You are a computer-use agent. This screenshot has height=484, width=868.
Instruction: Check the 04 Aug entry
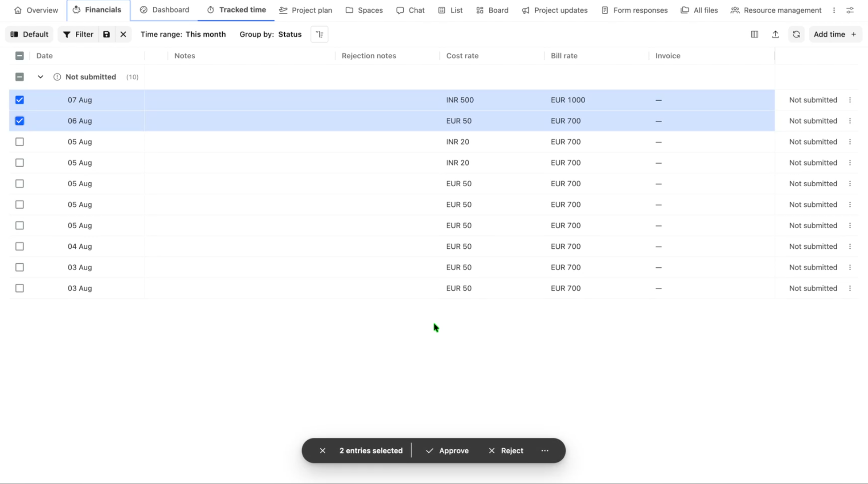click(20, 246)
